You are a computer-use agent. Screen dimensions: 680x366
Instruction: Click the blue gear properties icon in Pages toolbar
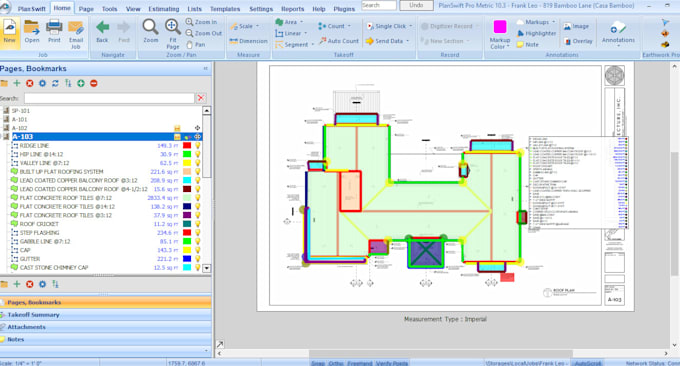[x=42, y=83]
